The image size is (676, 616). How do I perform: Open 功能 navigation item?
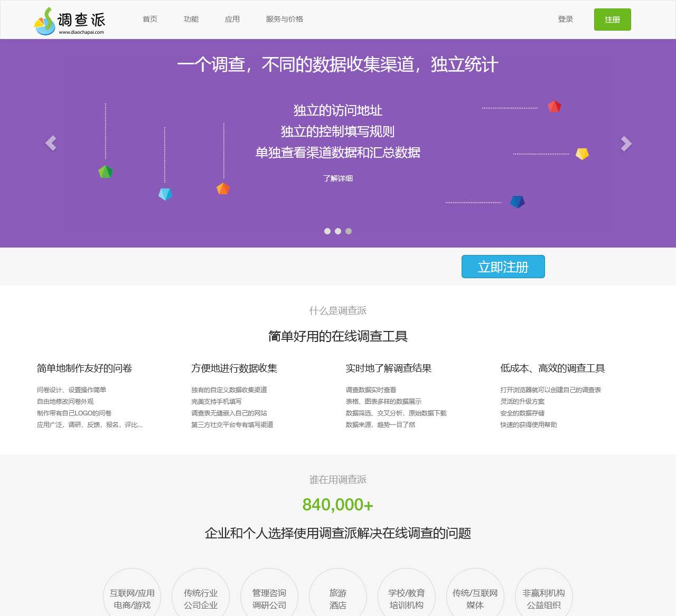pyautogui.click(x=191, y=19)
